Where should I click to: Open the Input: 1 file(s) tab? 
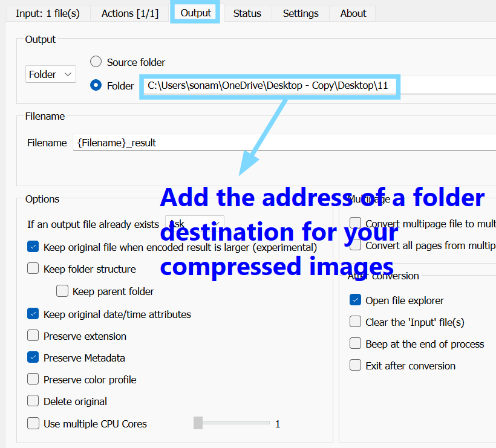click(x=48, y=13)
